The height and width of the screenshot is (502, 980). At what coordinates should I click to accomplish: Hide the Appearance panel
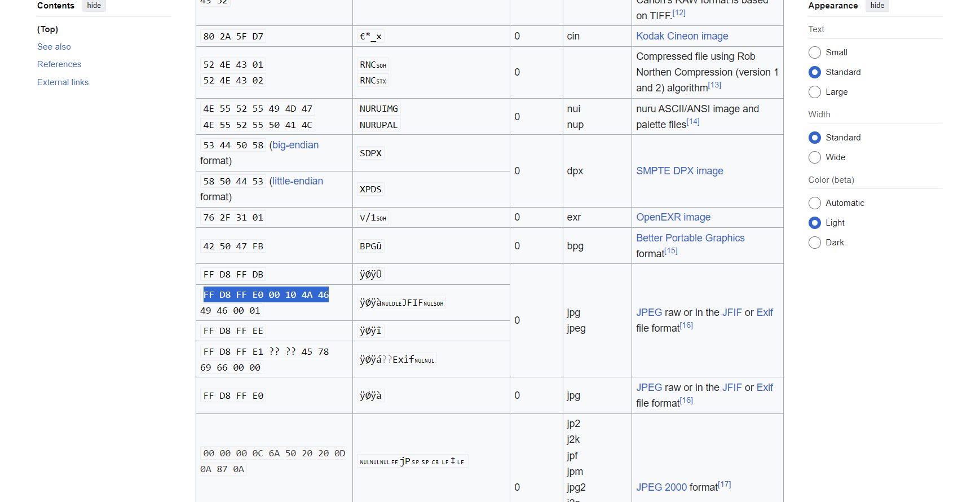click(x=877, y=6)
